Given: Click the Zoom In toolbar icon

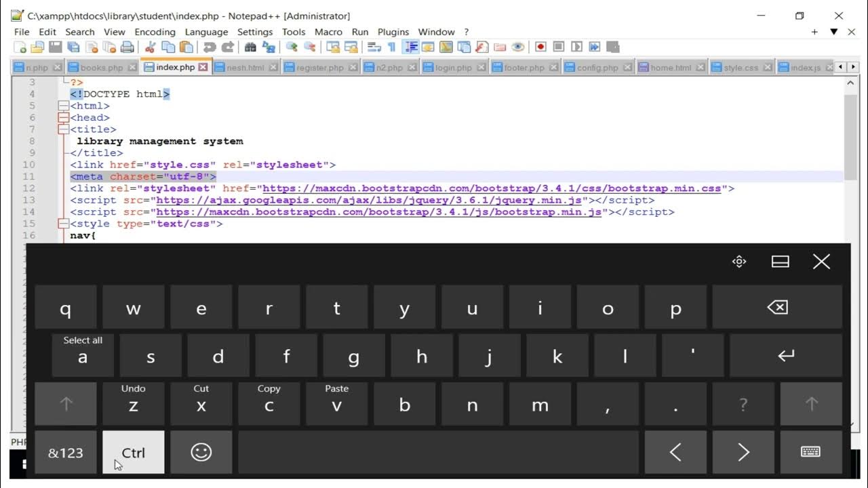Looking at the screenshot, I should pyautogui.click(x=292, y=47).
